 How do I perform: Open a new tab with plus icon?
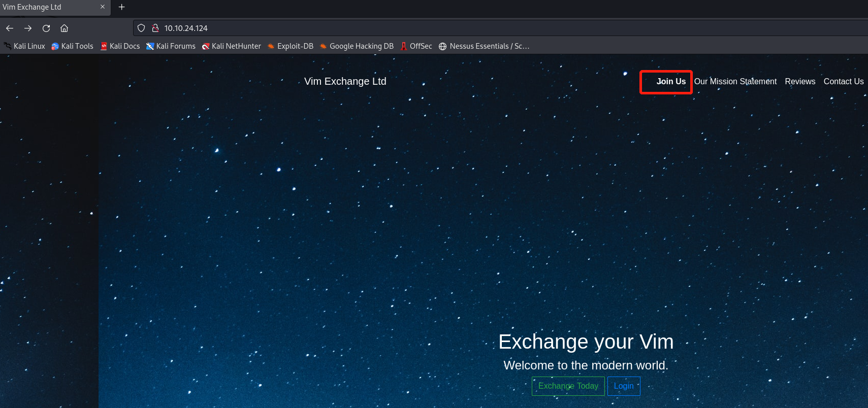click(x=121, y=7)
